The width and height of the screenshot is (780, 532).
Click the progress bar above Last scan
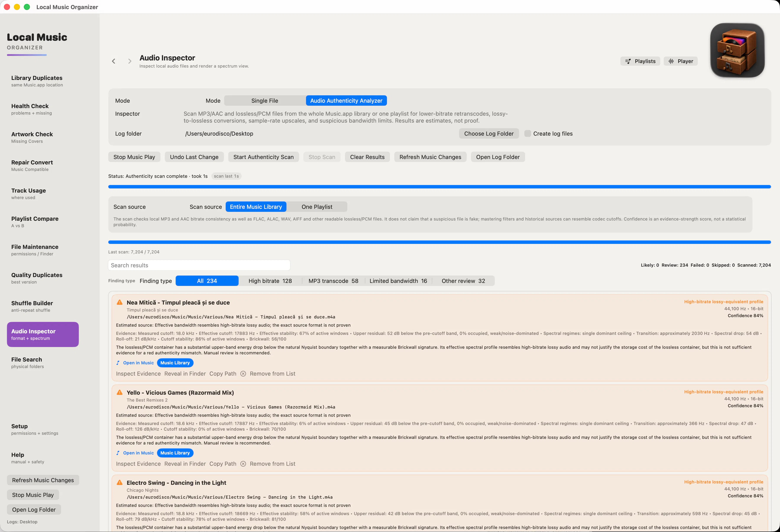(x=439, y=242)
